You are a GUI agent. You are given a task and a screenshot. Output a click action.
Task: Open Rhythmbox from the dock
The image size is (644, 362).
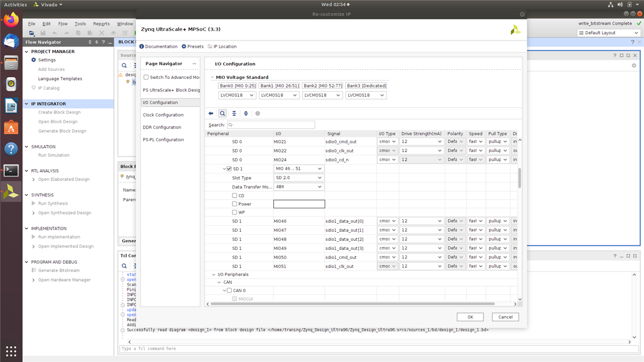click(11, 84)
